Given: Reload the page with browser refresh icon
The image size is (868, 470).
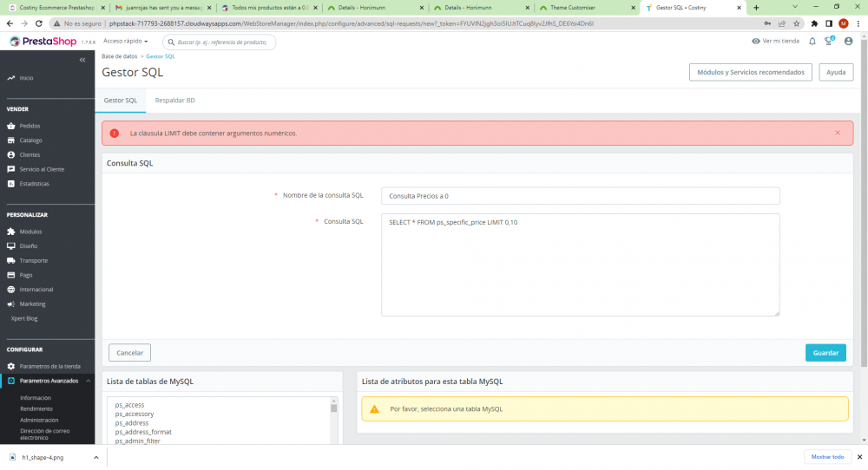Looking at the screenshot, I should pyautogui.click(x=39, y=23).
